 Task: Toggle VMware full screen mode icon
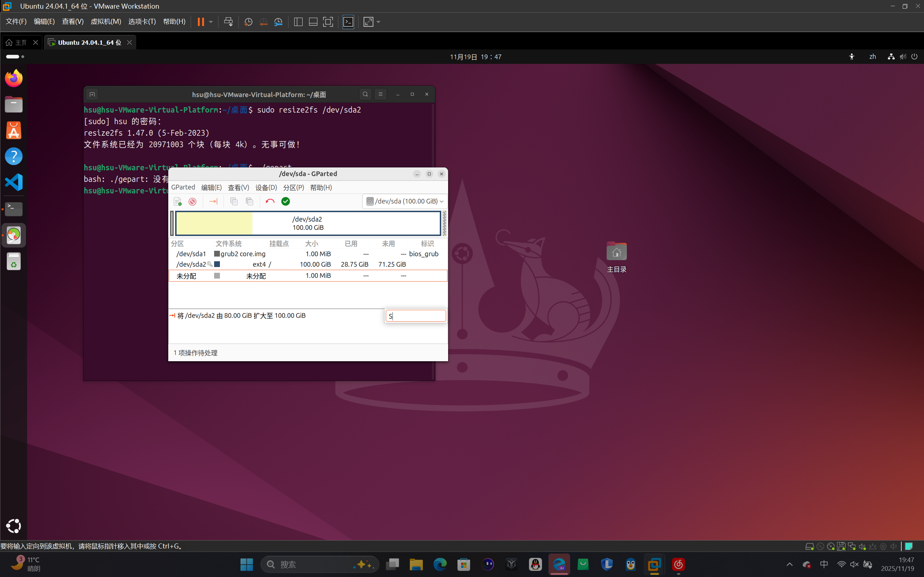(x=327, y=22)
